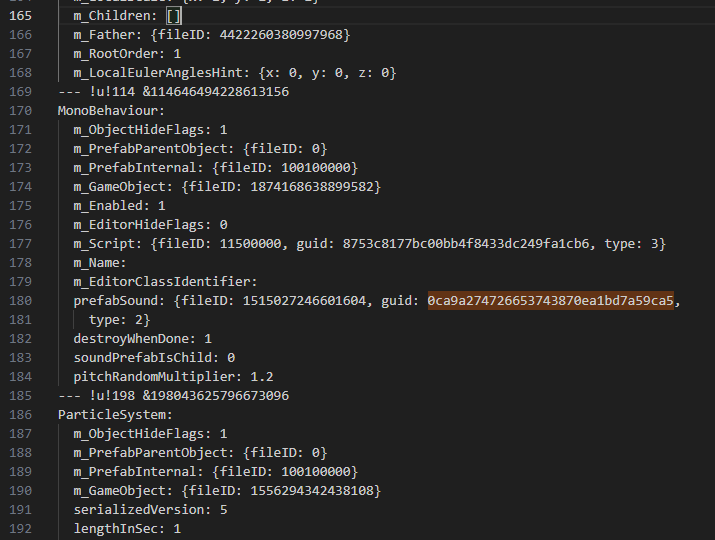
Task: Click the destroyWhenDone: 1 line
Action: coord(142,339)
